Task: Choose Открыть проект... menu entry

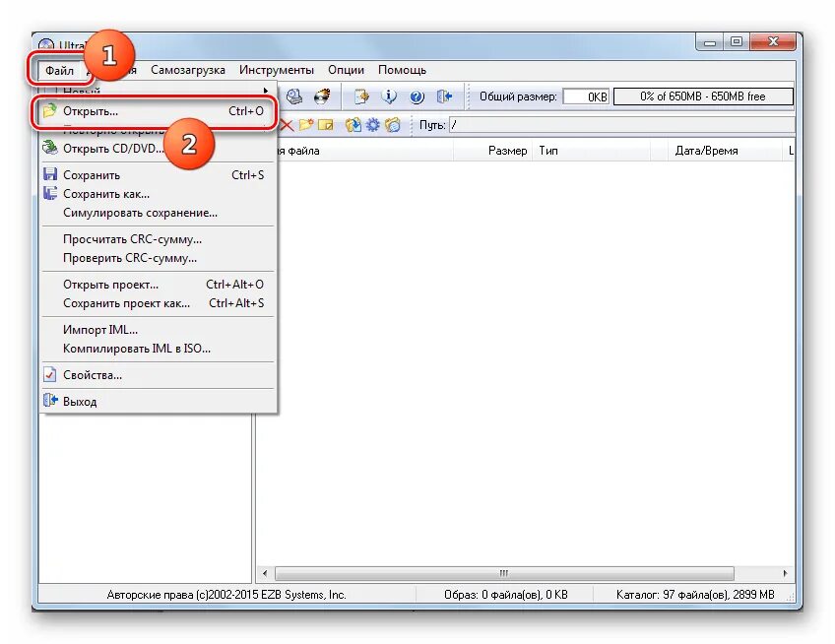Action: pos(159,285)
